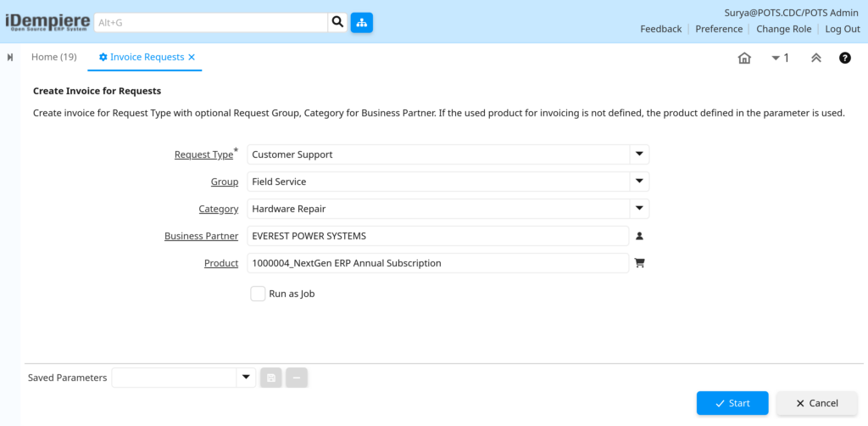Viewport: 868px width, 426px height.
Task: Open Product lookup cart icon
Action: coord(639,263)
